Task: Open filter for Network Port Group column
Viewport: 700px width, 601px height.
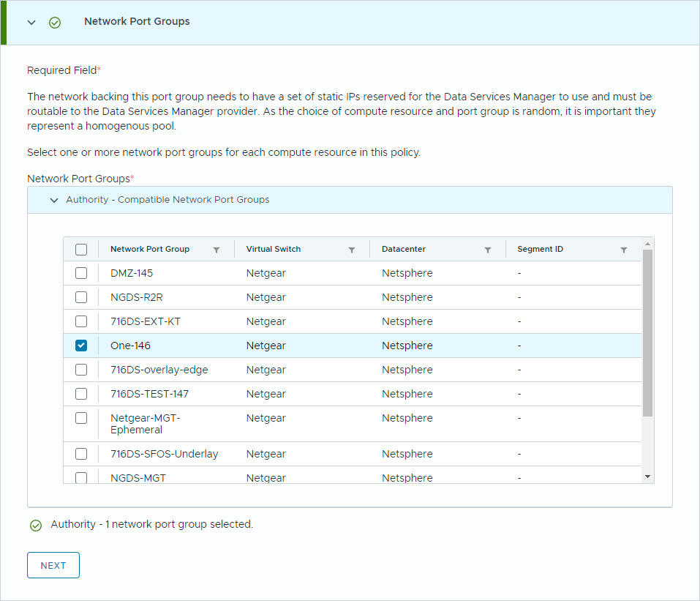Action: click(x=217, y=250)
